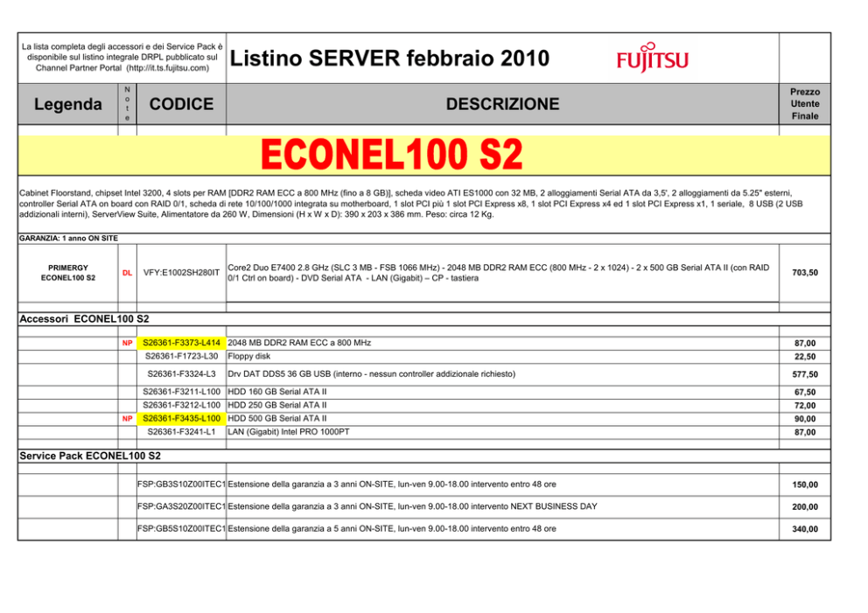Select the Prezzo Utente Finale header
This screenshot has width=868, height=613.
click(x=804, y=103)
